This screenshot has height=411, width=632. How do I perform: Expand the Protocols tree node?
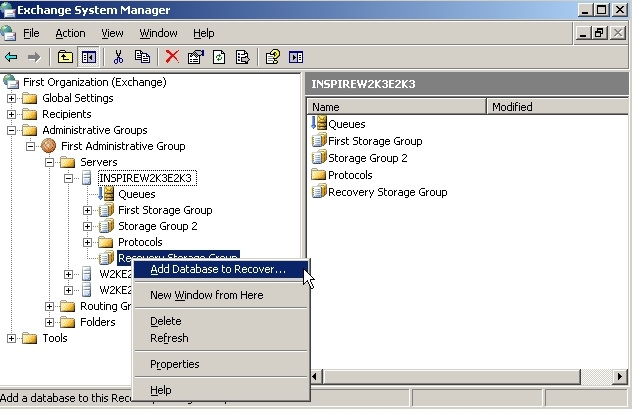pyautogui.click(x=87, y=242)
